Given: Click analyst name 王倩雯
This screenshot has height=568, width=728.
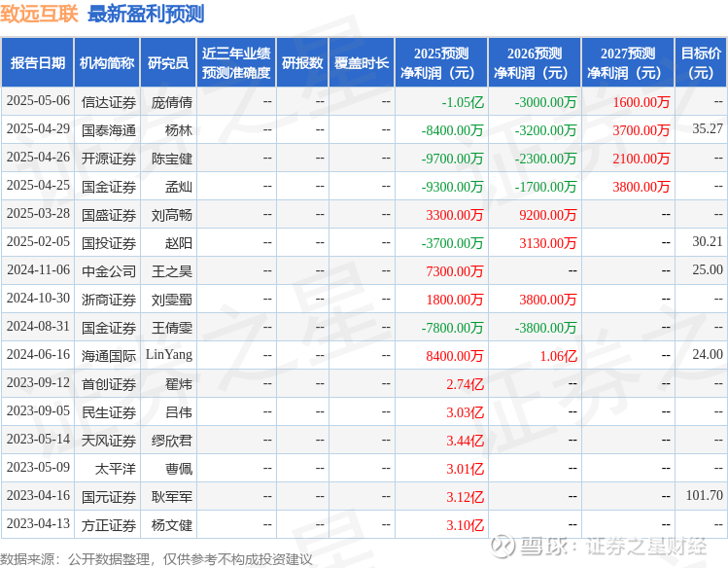Looking at the screenshot, I should coord(171,329).
